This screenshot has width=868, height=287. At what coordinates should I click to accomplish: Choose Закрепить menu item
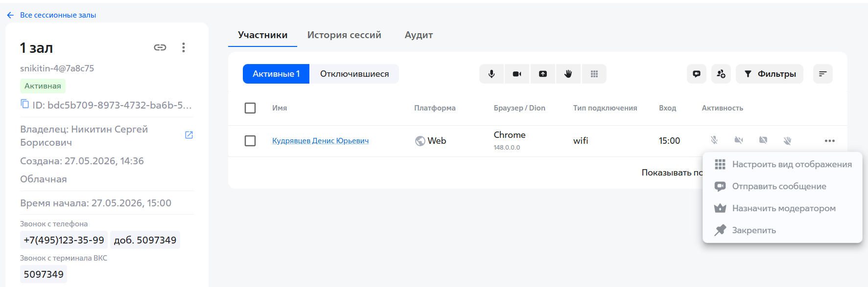782,230
